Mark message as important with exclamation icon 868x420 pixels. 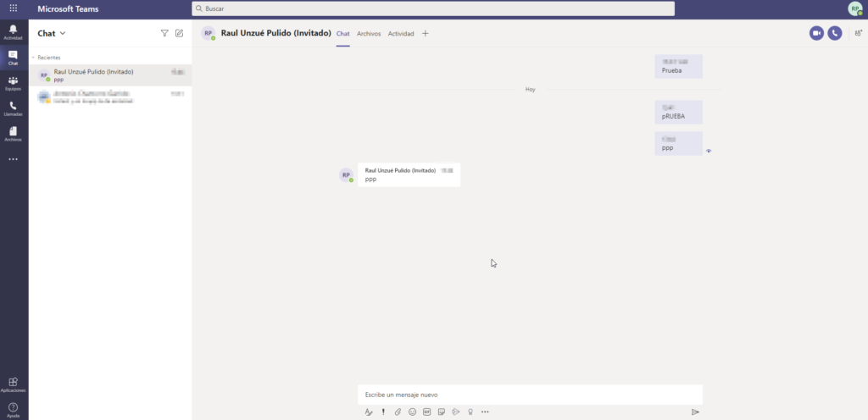coord(383,412)
